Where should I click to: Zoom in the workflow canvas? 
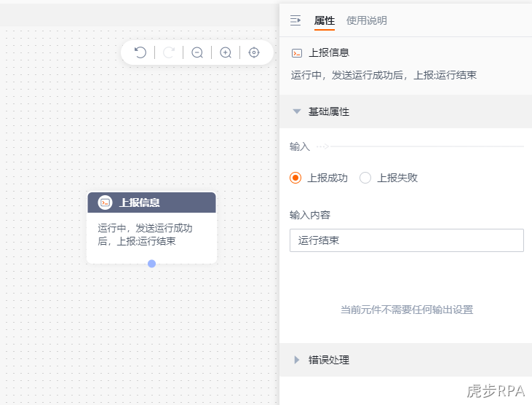coord(226,52)
